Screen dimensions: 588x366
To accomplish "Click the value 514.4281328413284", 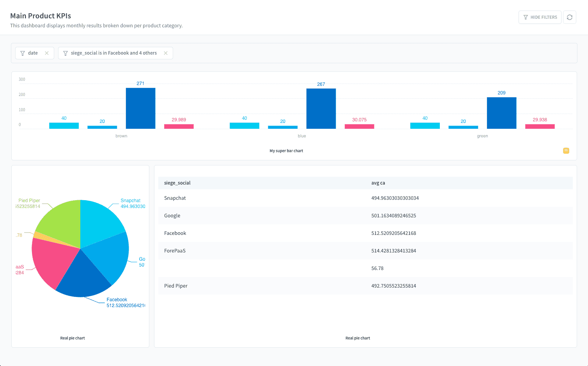I will (394, 251).
